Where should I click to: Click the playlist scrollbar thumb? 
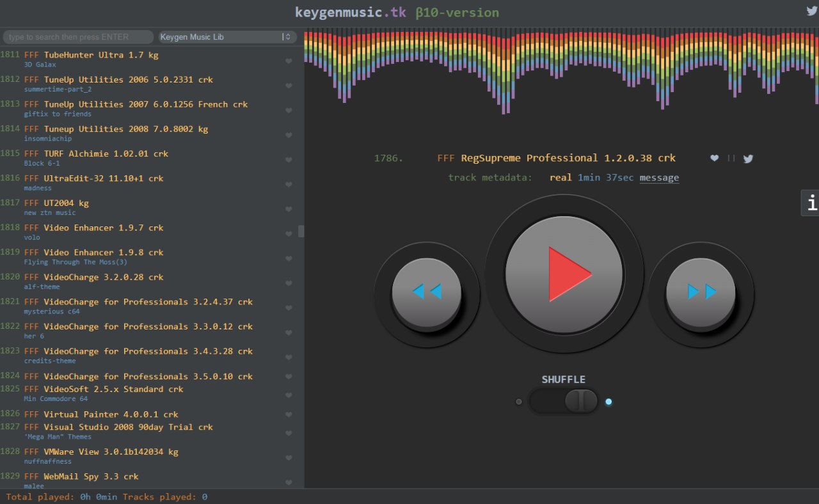point(301,231)
